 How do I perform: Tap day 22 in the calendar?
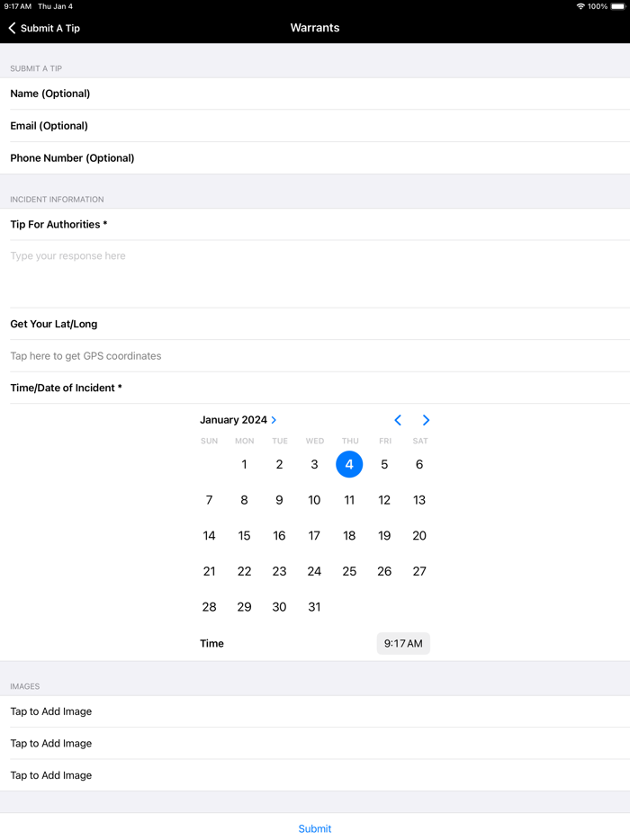point(244,572)
